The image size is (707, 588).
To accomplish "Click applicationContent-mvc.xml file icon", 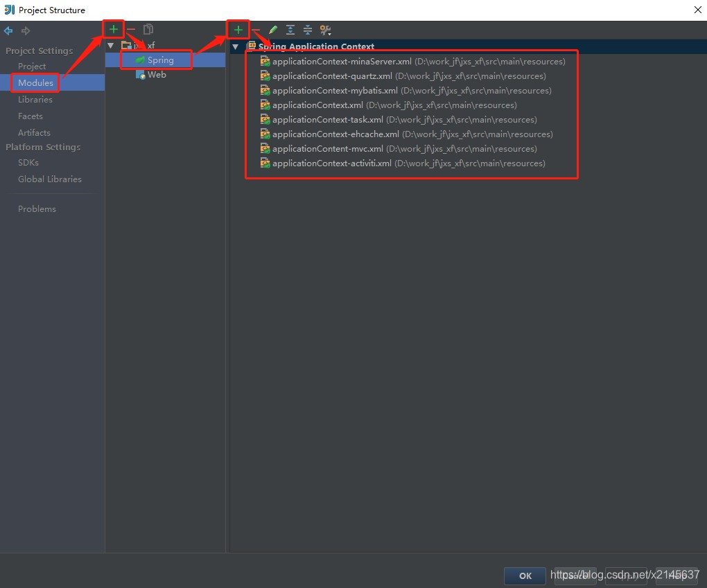I will point(265,148).
